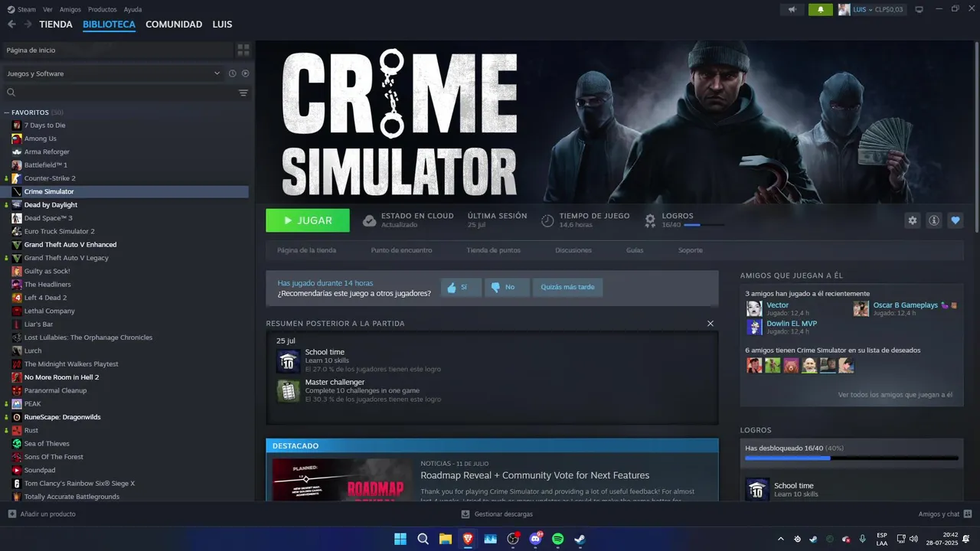Click the green JUGAR button
The height and width of the screenshot is (551, 980).
308,220
